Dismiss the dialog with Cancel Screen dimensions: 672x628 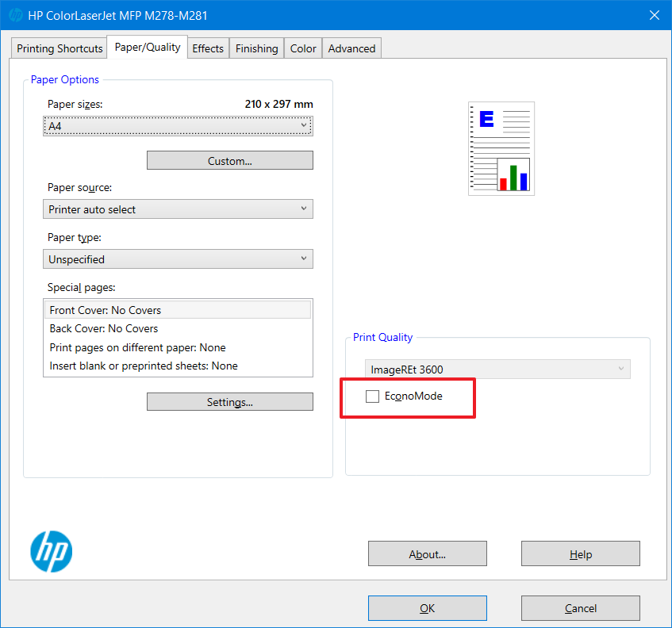pyautogui.click(x=581, y=608)
